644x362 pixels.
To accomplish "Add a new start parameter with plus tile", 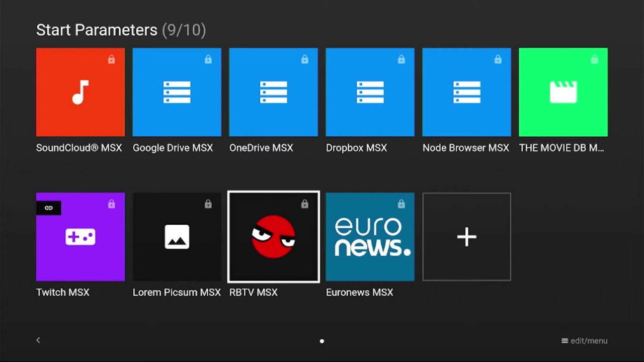I will pos(467,237).
